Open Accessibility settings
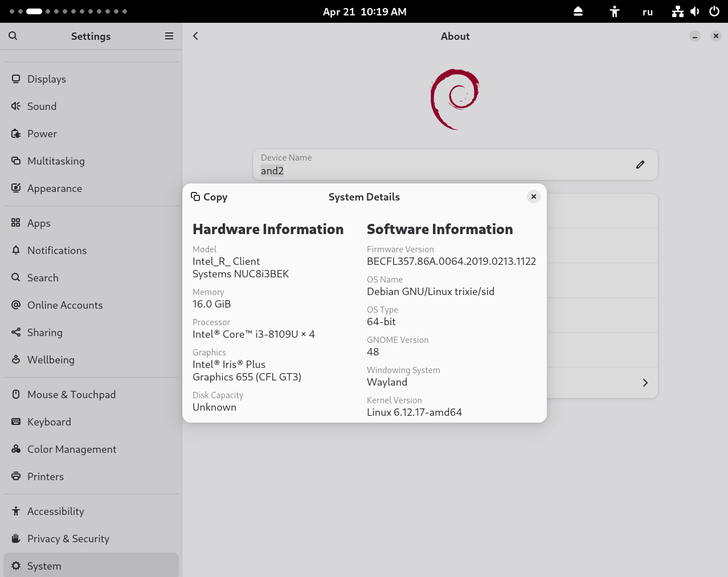 pos(91,511)
